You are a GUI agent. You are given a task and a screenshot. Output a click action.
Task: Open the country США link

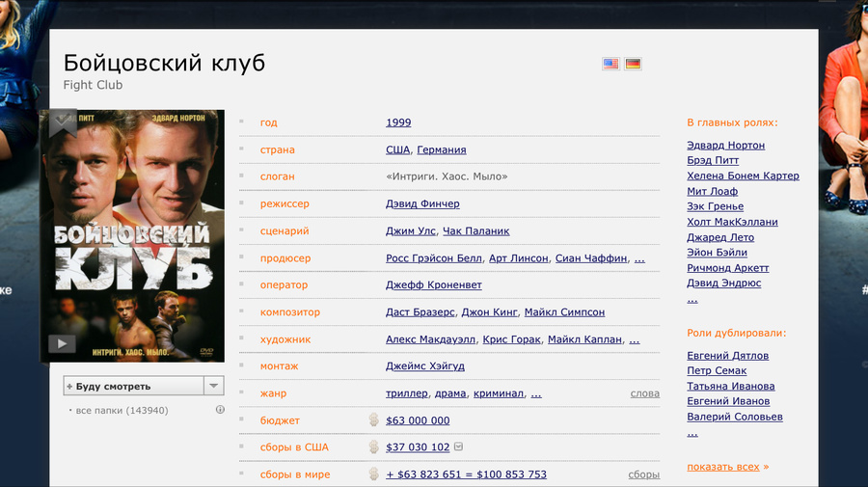397,149
